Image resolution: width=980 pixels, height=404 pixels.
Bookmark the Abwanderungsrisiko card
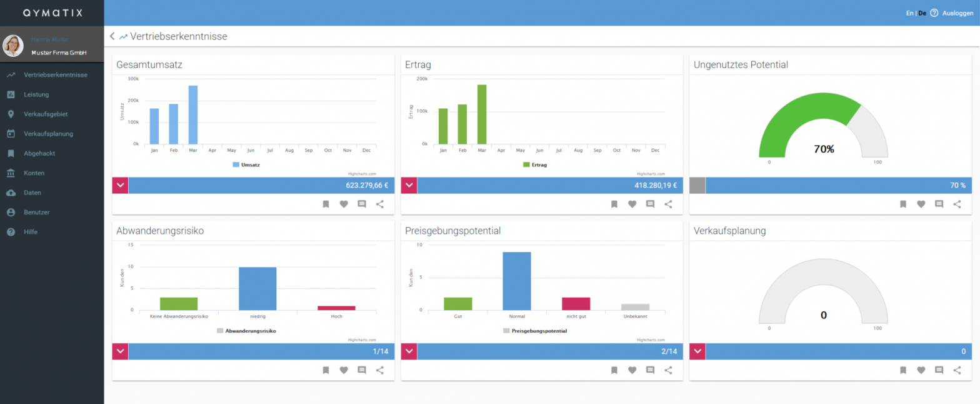pos(326,370)
